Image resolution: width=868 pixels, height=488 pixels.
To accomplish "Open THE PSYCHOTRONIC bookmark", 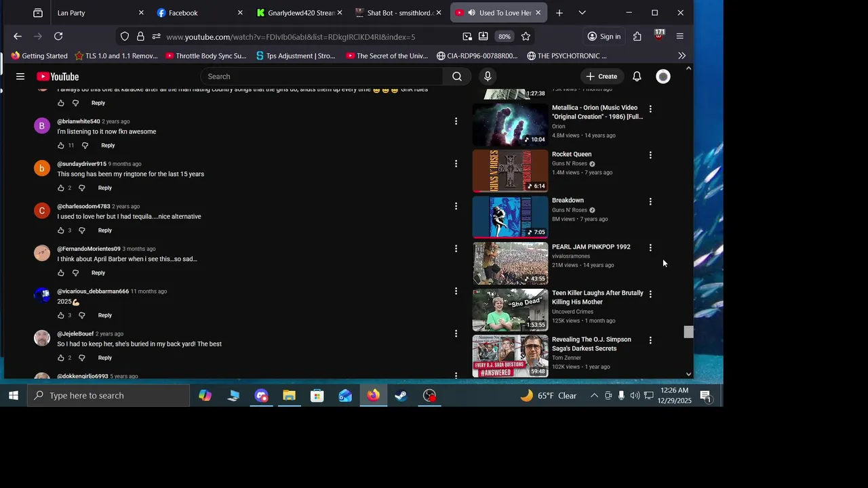I will [x=567, y=56].
